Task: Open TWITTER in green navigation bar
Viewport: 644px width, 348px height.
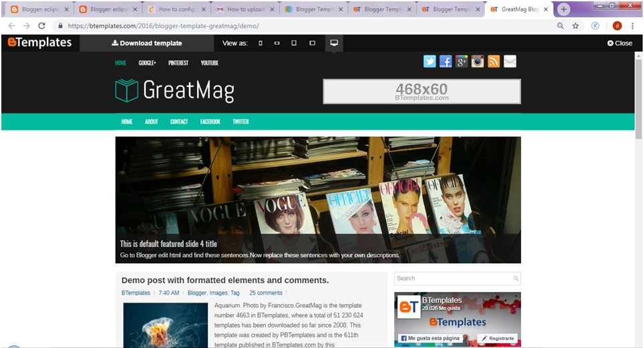Action: (240, 122)
